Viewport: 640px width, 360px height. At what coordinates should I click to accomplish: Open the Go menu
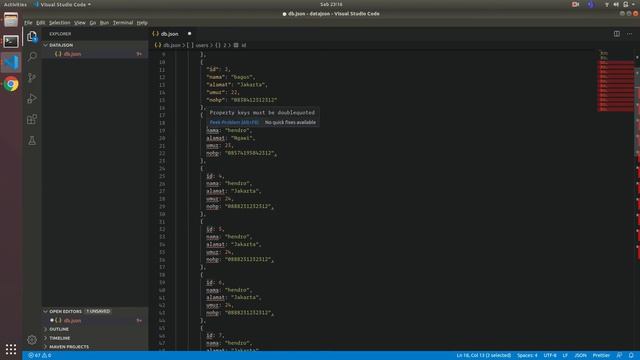[x=93, y=22]
